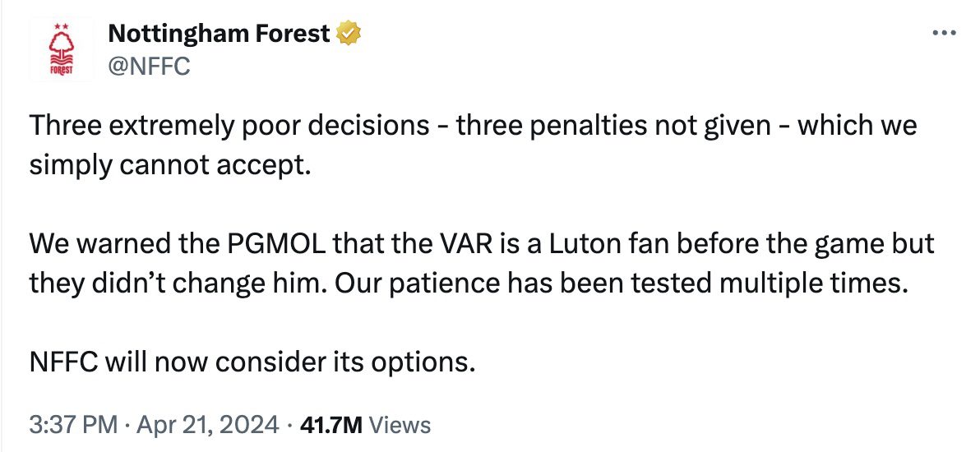Click the 3:37 PM timestamp
This screenshot has height=452, width=980.
(73, 425)
